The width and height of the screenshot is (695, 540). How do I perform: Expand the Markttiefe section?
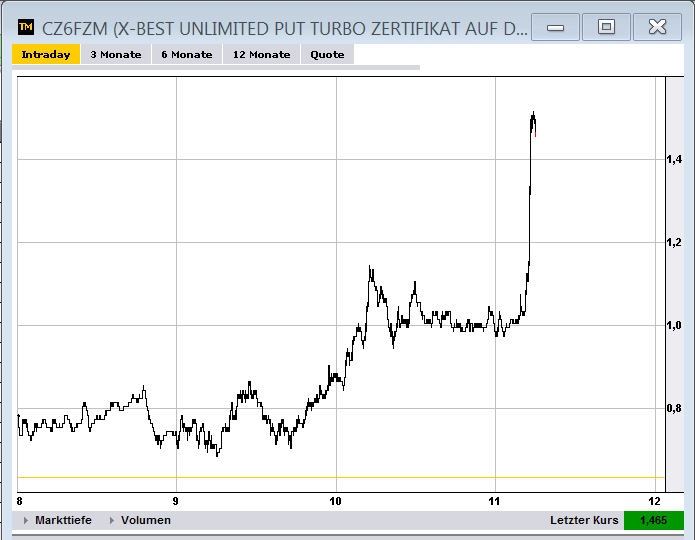[x=58, y=520]
